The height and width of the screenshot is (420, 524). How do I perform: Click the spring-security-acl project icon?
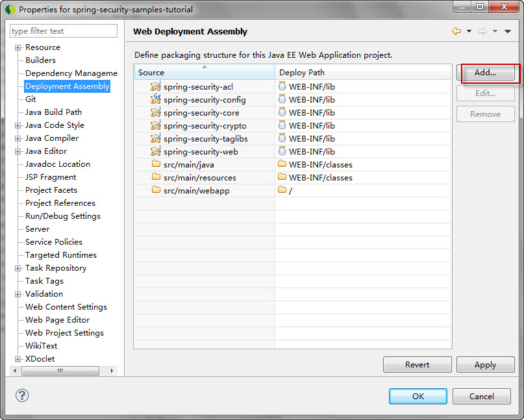point(156,86)
